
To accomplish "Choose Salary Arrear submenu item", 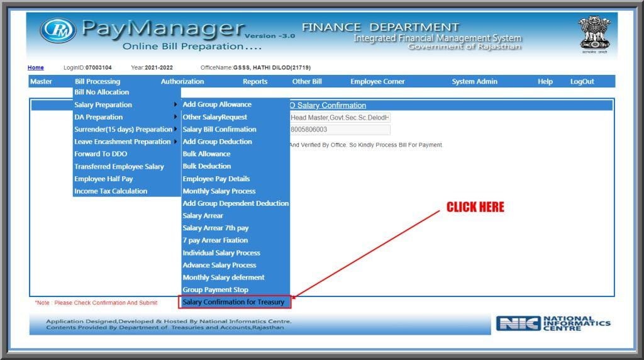I will (203, 216).
